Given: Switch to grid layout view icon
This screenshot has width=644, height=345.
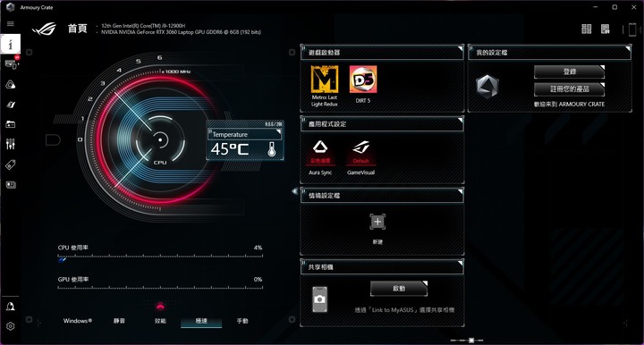Looking at the screenshot, I should point(586,29).
